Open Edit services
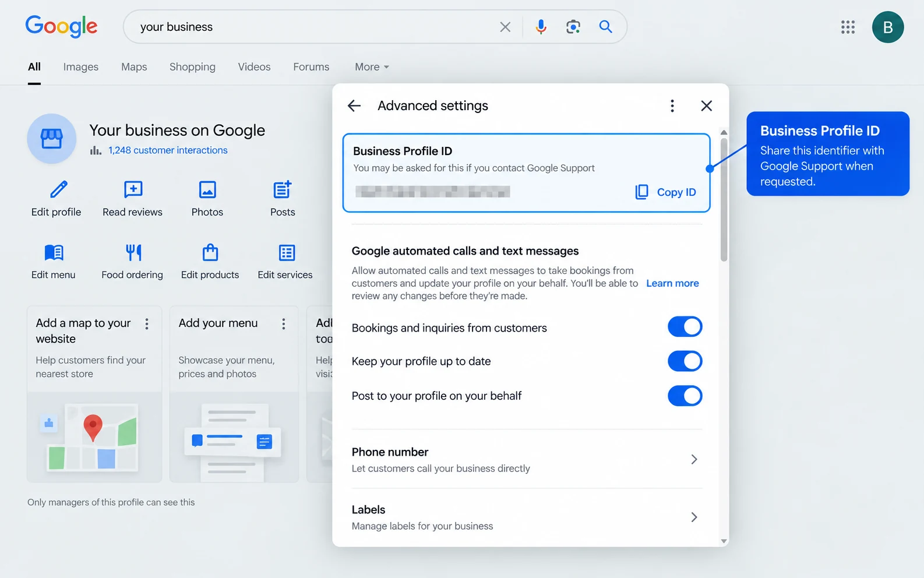 coord(285,262)
